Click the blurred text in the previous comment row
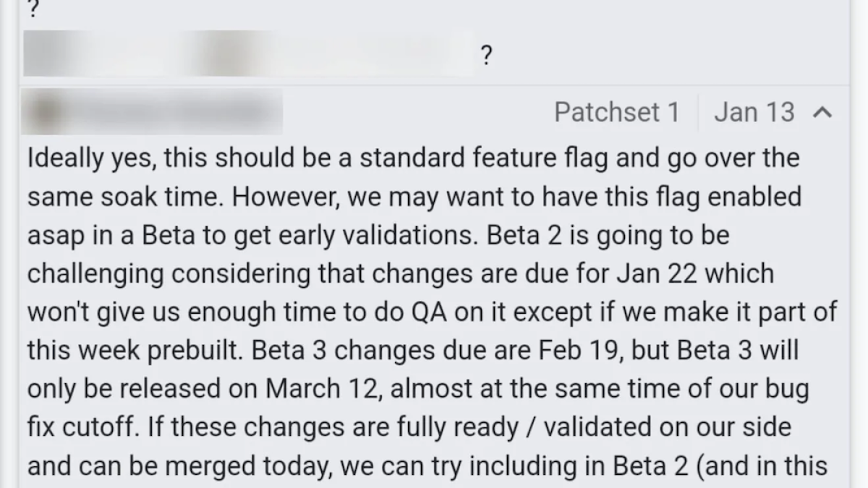868x488 pixels. [x=247, y=53]
